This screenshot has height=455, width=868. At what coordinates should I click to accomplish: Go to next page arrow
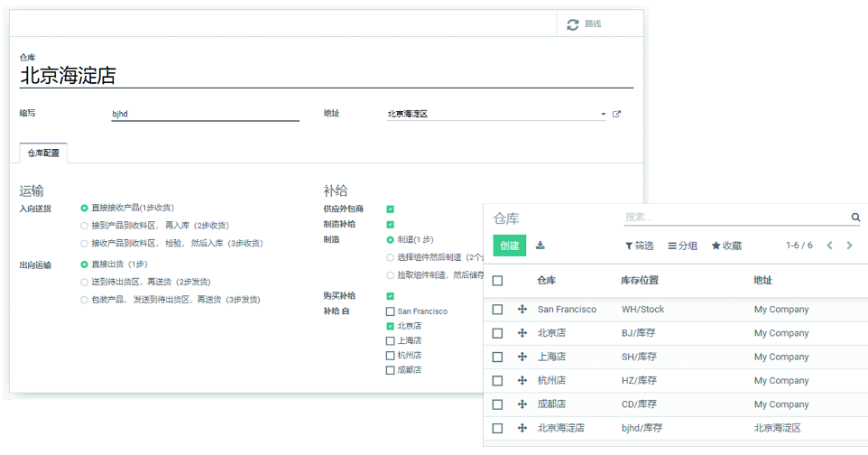point(849,246)
